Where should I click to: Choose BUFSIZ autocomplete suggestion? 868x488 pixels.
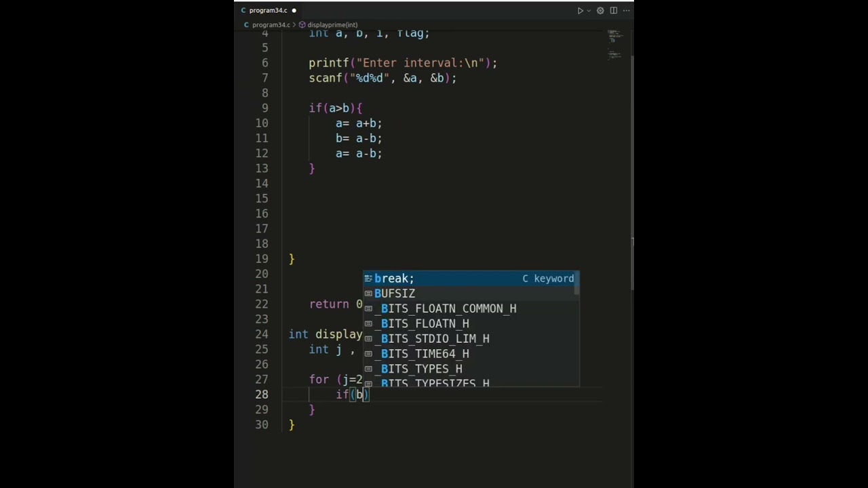pyautogui.click(x=471, y=293)
